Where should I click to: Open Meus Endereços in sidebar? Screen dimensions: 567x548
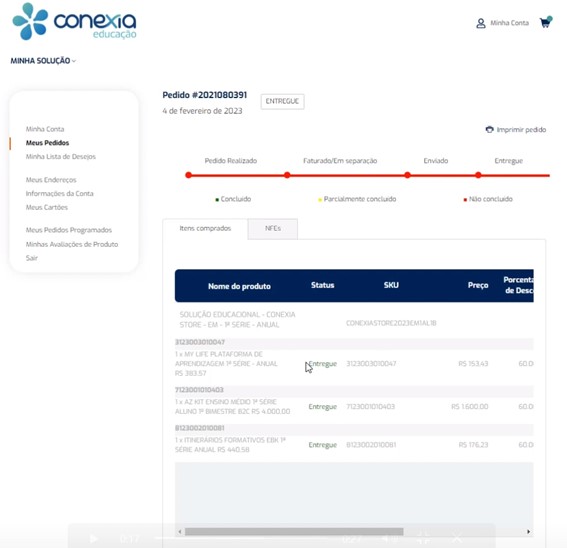coord(51,180)
